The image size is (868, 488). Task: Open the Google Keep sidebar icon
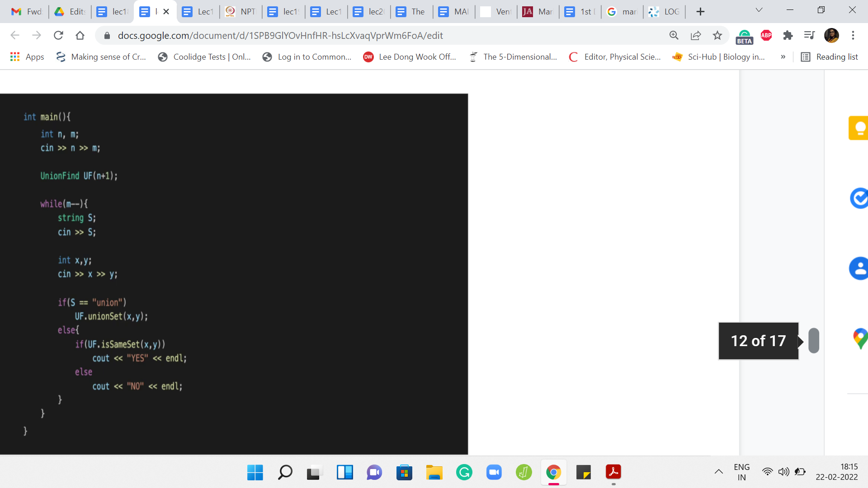859,128
